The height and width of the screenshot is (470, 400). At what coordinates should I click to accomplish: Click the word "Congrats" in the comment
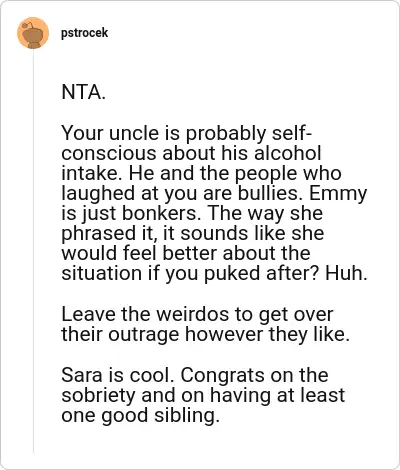[222, 376]
